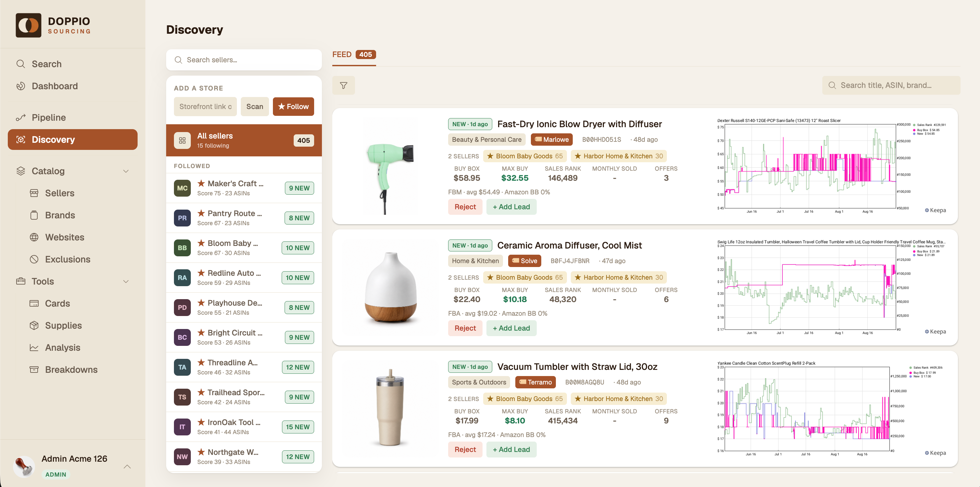
Task: Open the Pipeline section
Action: pos(73,117)
